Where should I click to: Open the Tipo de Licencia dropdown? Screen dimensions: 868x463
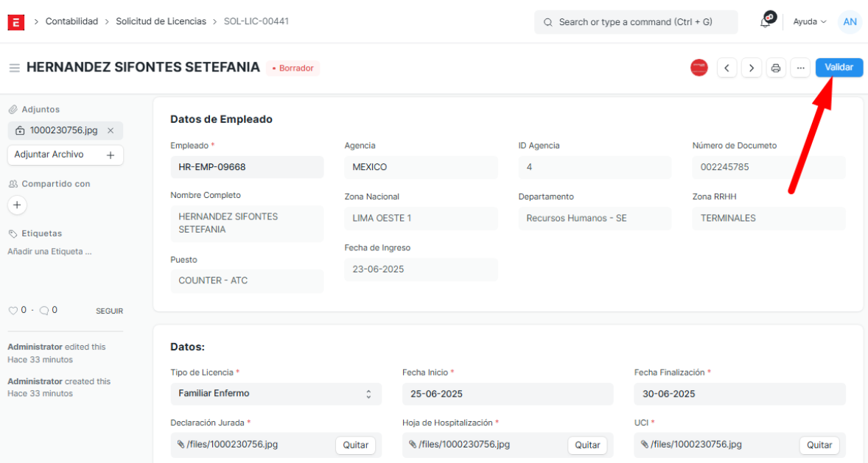276,394
